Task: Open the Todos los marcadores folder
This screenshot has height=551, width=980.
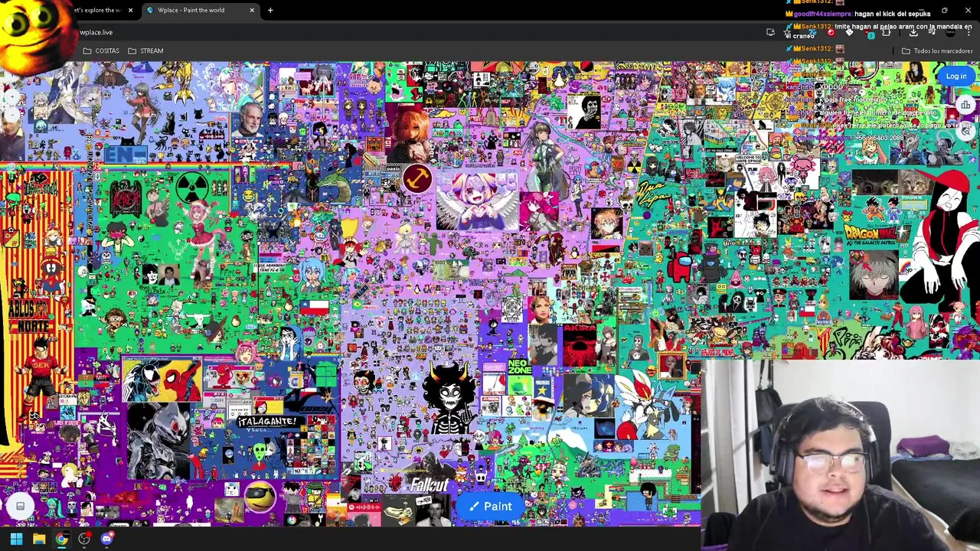Action: (937, 51)
